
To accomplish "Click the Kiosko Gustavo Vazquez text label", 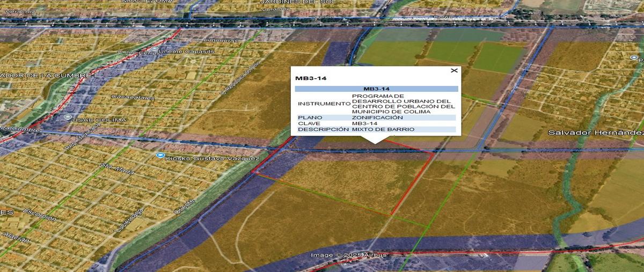I will (212, 158).
